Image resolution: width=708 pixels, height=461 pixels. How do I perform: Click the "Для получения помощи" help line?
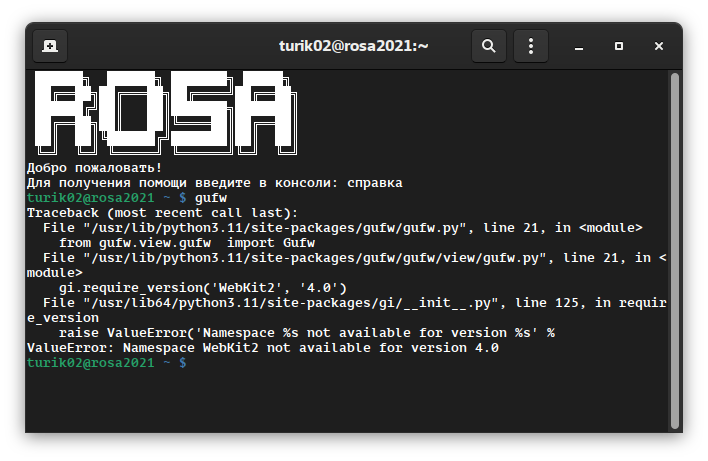pyautogui.click(x=214, y=183)
